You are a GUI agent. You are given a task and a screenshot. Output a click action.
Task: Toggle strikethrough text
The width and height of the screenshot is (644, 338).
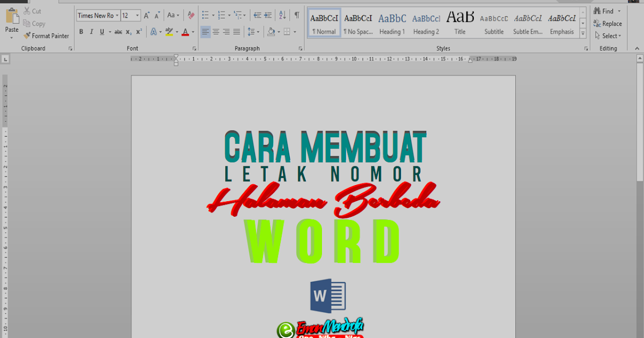coord(118,32)
